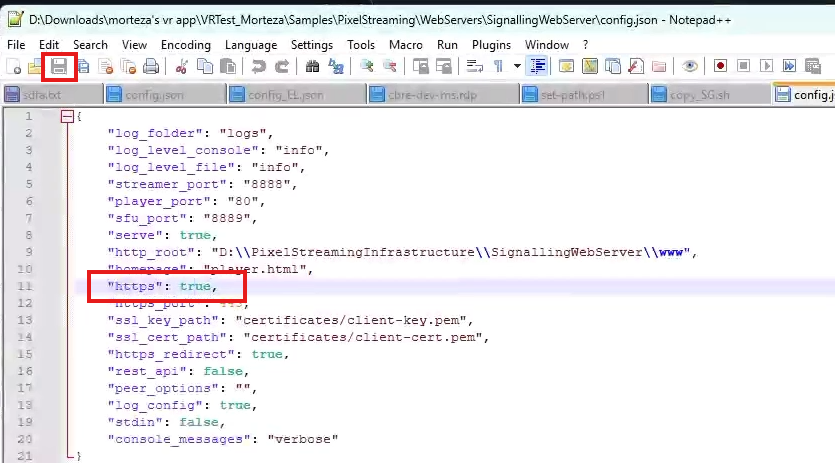835x463 pixels.
Task: Click the Zoom in toolbar icon
Action: pyautogui.click(x=367, y=67)
